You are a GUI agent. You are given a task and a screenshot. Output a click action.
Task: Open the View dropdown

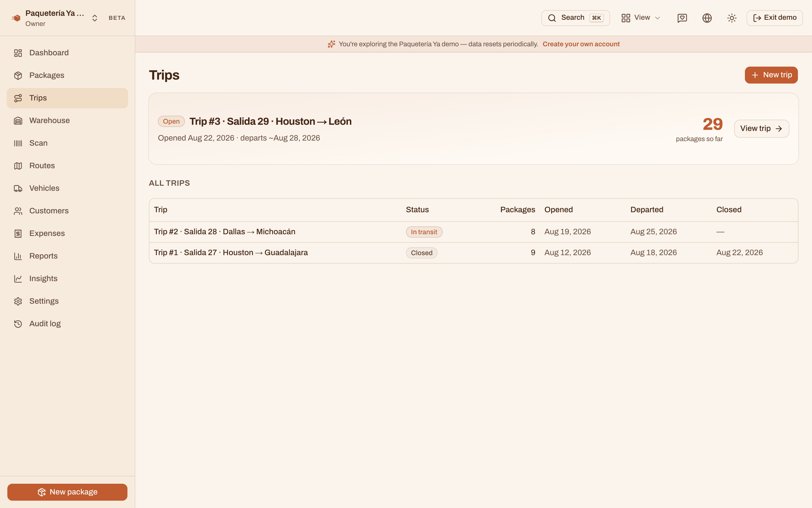pyautogui.click(x=641, y=18)
